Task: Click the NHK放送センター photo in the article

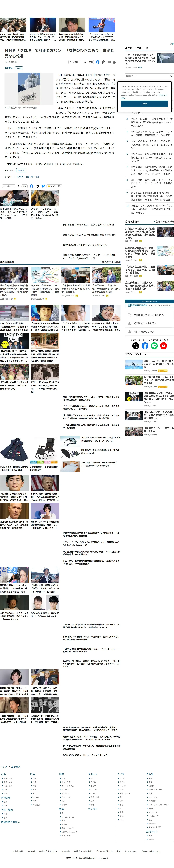Action: point(29,89)
